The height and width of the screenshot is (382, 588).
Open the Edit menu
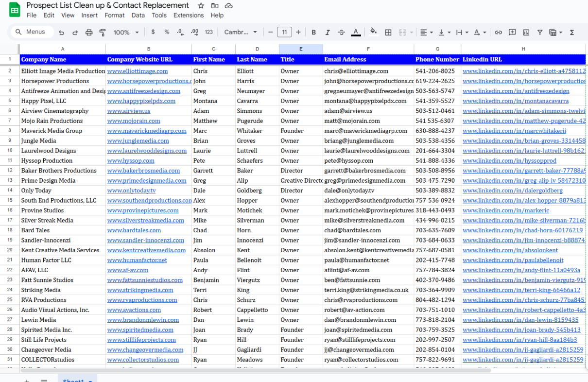coord(49,15)
